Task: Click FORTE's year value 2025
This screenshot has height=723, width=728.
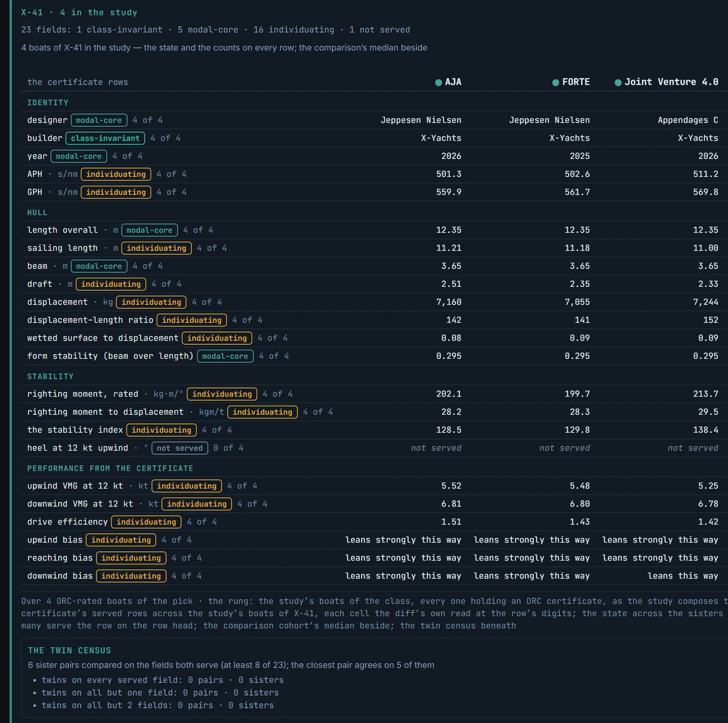Action: (x=580, y=156)
